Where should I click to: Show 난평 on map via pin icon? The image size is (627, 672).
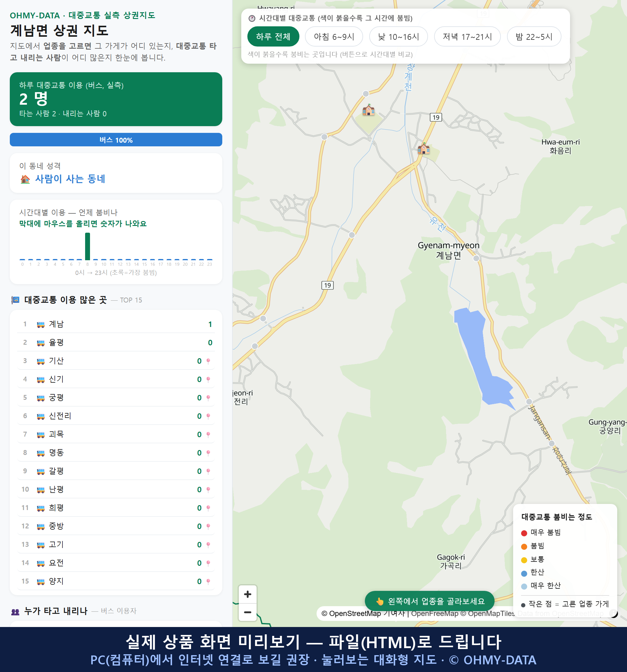(208, 490)
